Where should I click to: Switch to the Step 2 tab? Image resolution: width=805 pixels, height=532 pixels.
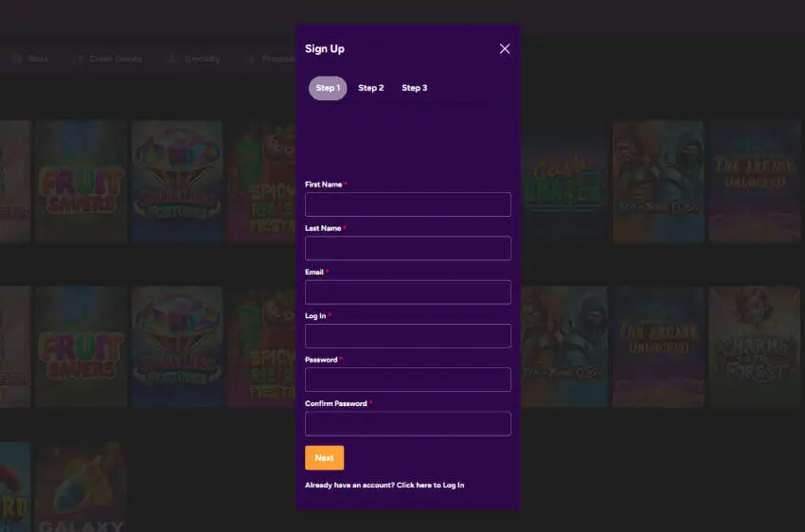(370, 88)
